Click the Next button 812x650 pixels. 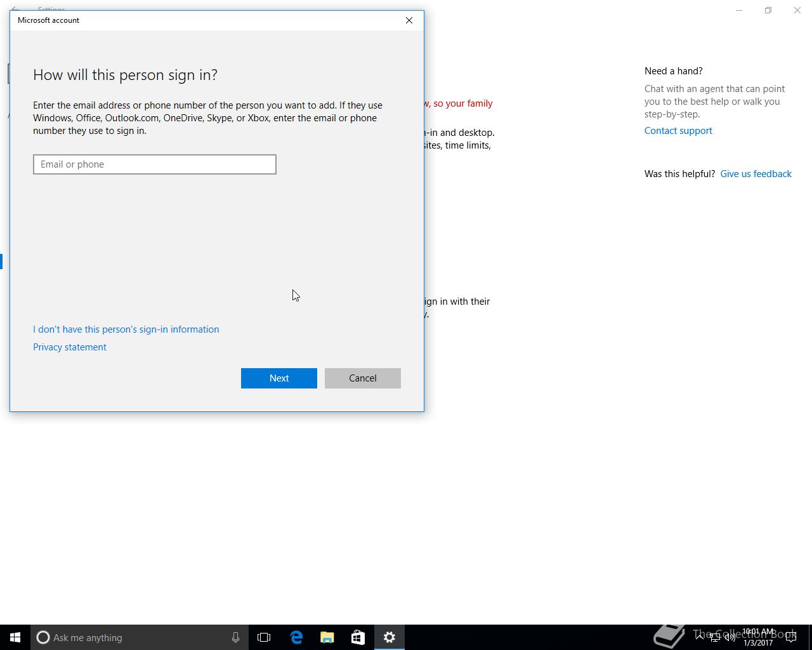279,378
